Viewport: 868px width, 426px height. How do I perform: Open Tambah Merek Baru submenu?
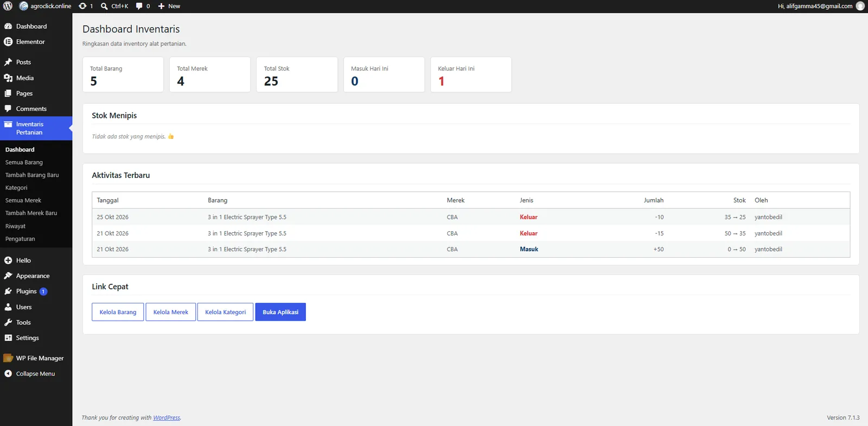tap(31, 213)
